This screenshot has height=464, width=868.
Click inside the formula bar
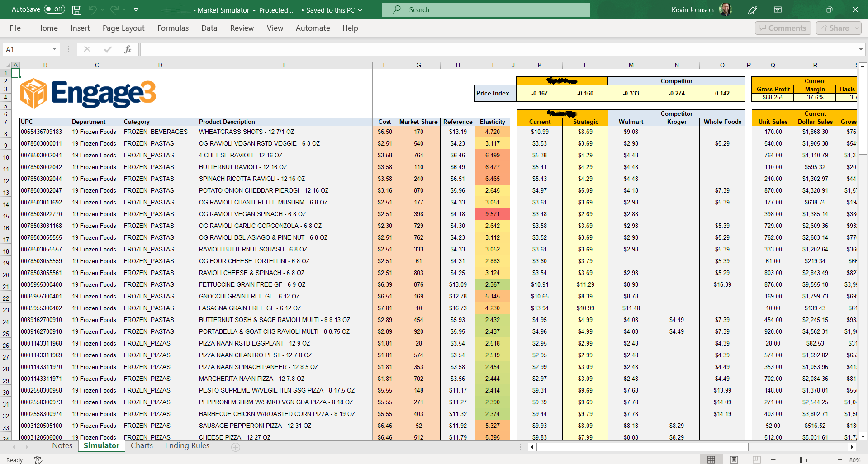pyautogui.click(x=498, y=49)
